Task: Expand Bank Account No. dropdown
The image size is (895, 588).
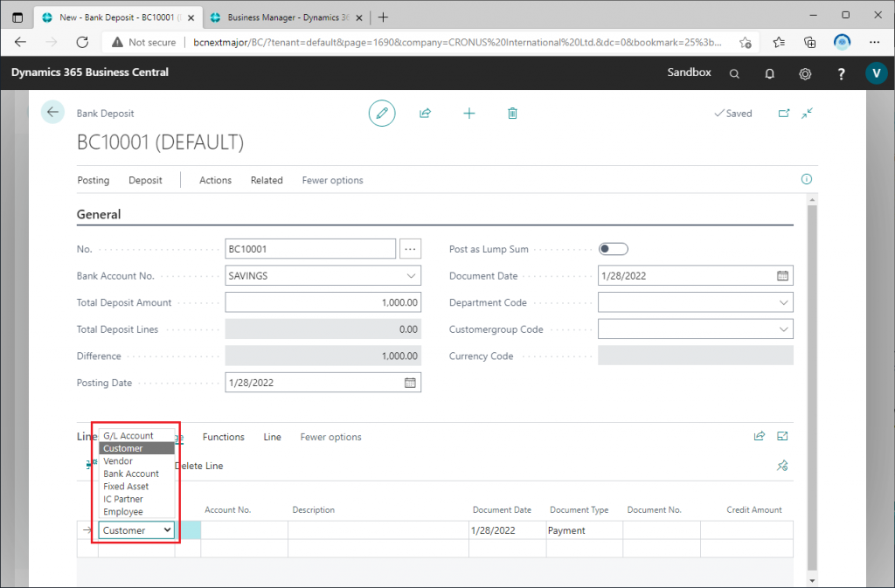Action: [411, 275]
